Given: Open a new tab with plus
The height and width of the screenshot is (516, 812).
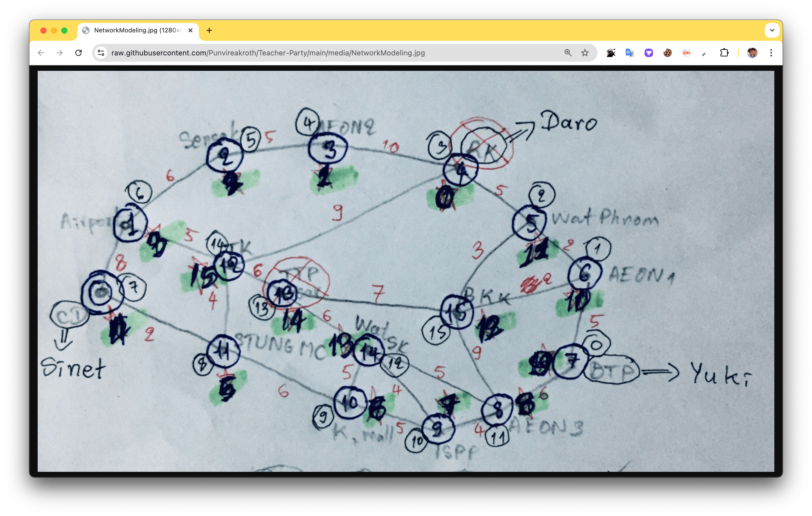Looking at the screenshot, I should pos(209,30).
